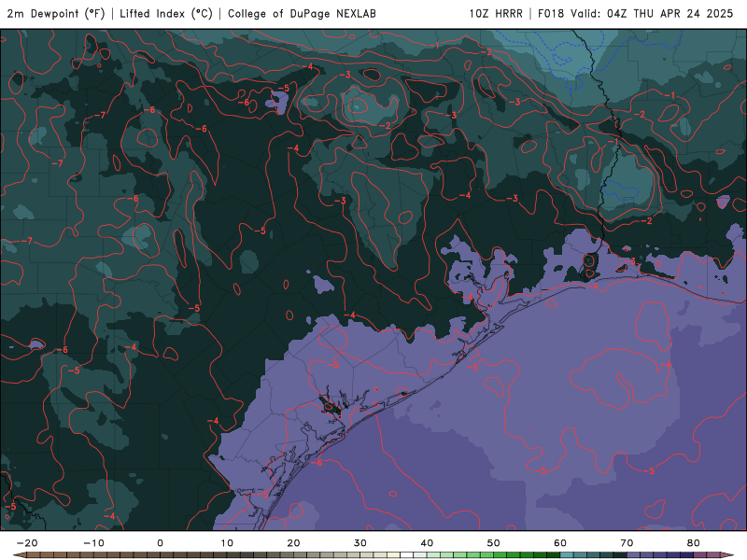Image resolution: width=747 pixels, height=560 pixels.
Task: Click the 10 label on the color scale
Action: (x=227, y=543)
